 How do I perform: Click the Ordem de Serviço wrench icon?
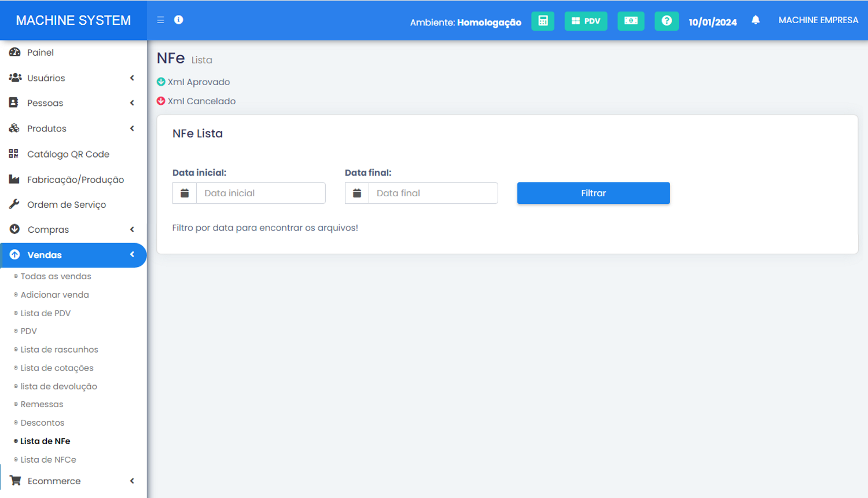pos(14,204)
